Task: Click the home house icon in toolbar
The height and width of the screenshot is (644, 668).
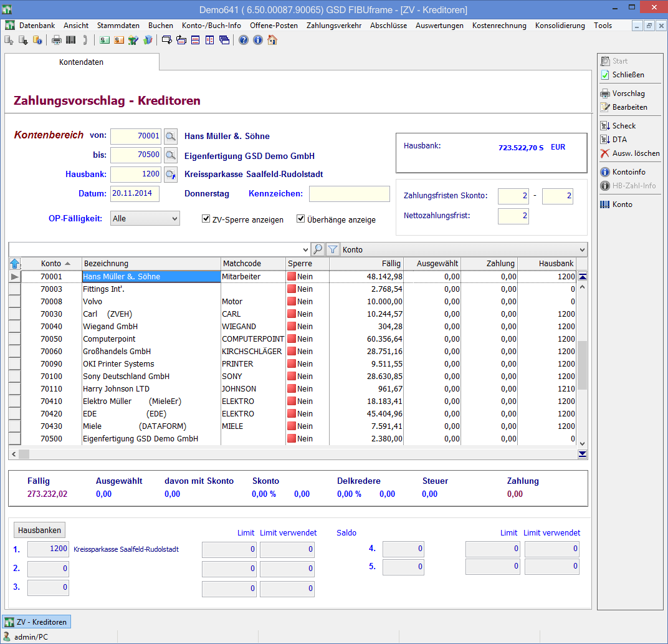Action: 272,41
